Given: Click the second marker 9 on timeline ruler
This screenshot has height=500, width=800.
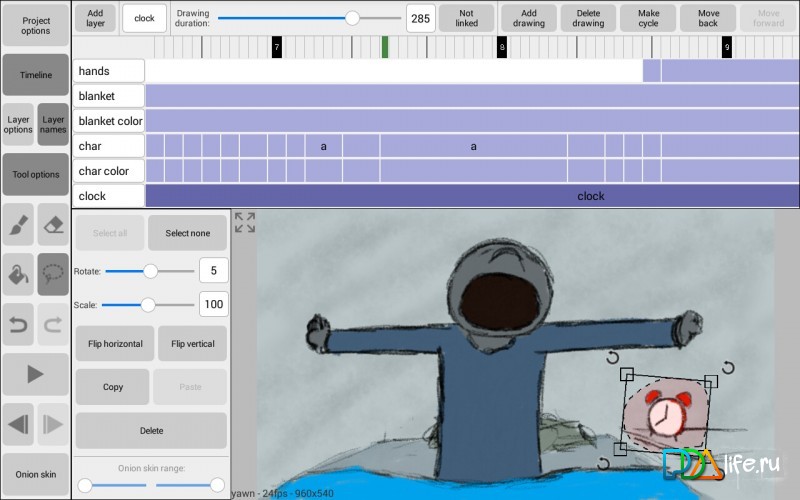Looking at the screenshot, I should click(x=727, y=47).
